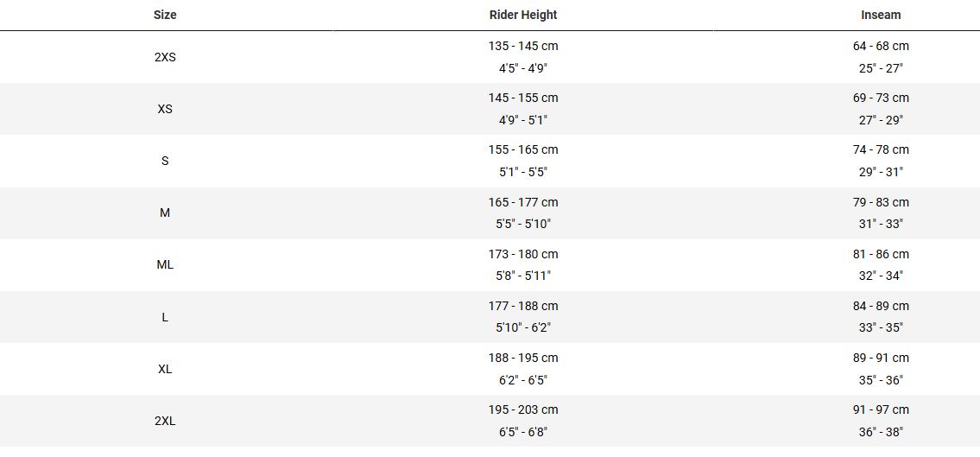Click the L size label
The image size is (980, 457).
165,317
